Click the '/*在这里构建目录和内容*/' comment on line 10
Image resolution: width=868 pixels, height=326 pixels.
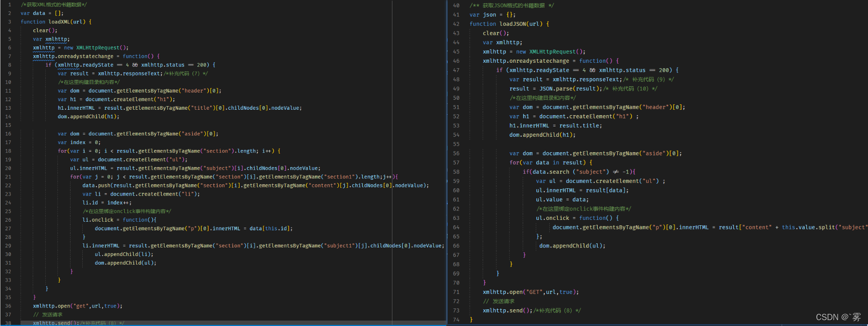(x=89, y=82)
